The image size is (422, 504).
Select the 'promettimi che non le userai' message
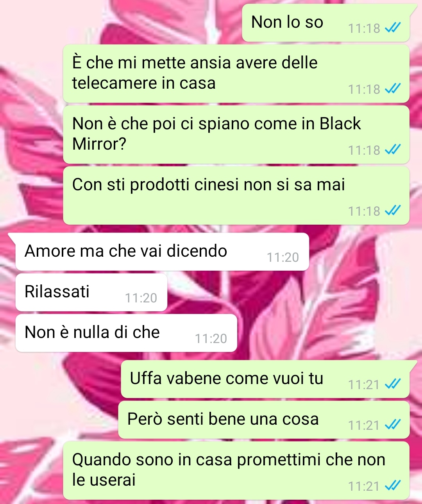click(236, 470)
